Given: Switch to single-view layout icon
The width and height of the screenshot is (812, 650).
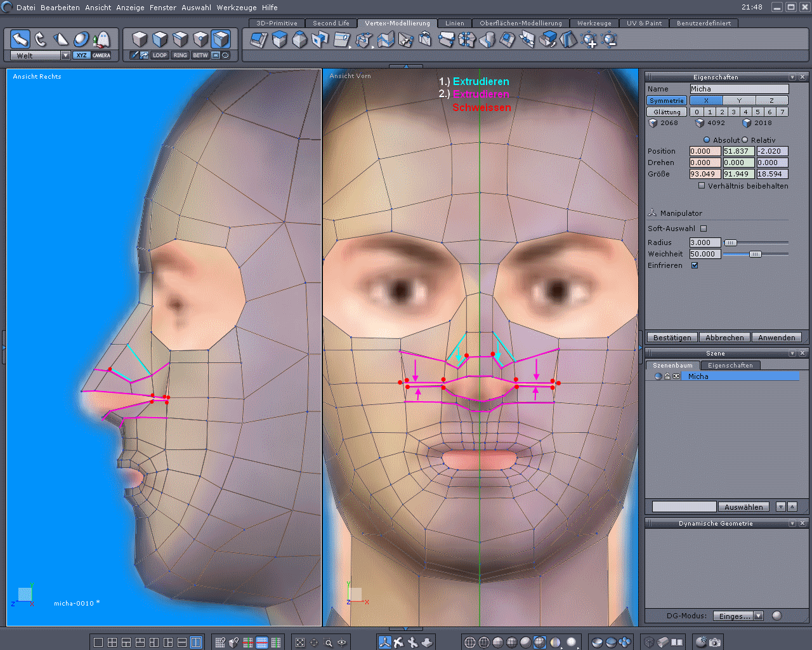Looking at the screenshot, I should (98, 642).
